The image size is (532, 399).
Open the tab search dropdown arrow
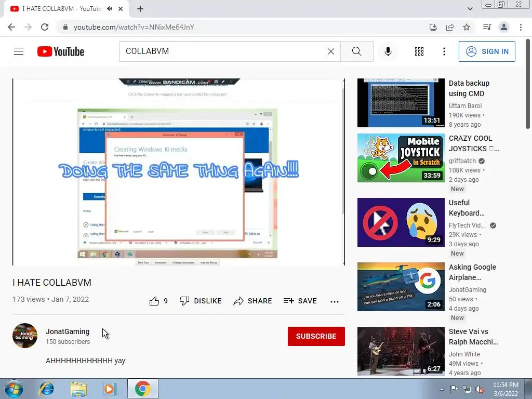470,9
